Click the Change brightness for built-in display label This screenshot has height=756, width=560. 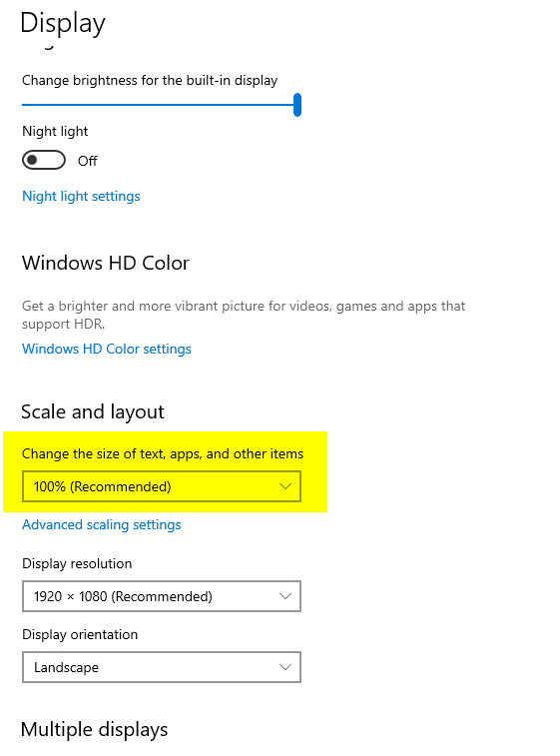click(150, 80)
